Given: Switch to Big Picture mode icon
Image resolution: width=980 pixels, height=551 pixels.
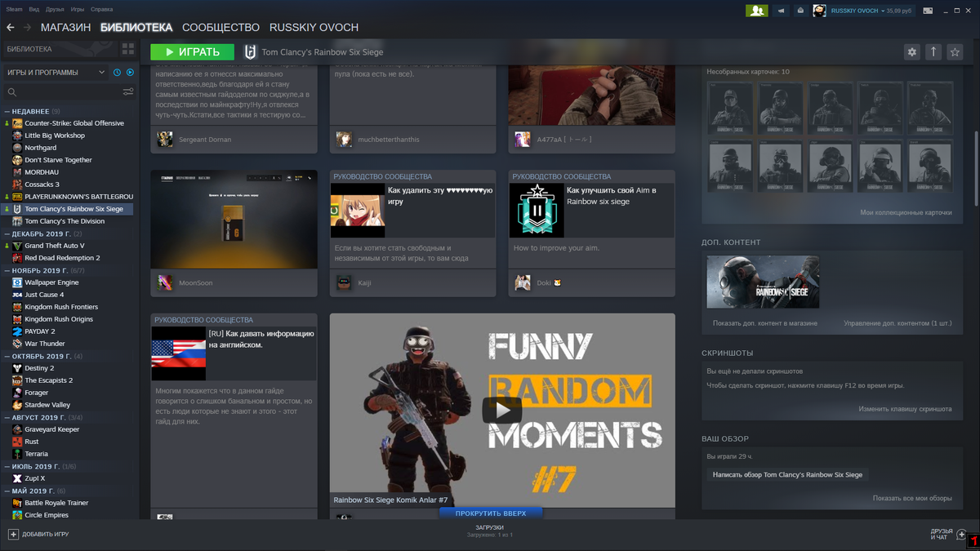Looking at the screenshot, I should coord(928,11).
